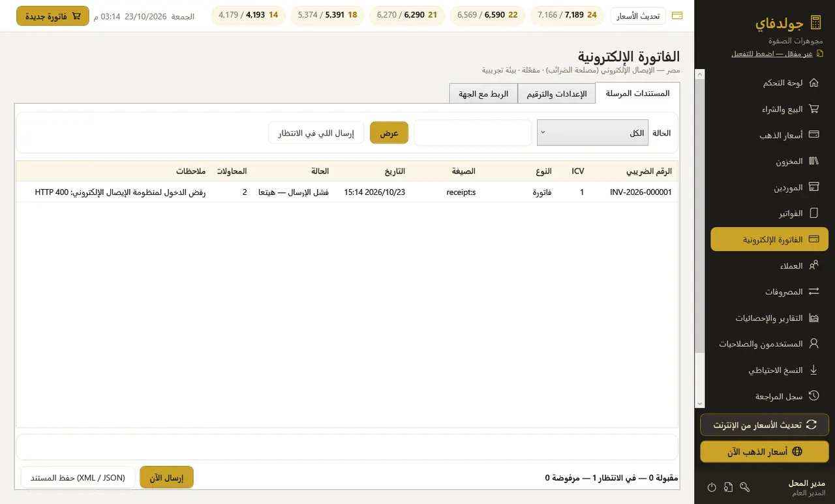Click the key icon to change password
Screen dimensions: 835x504
tap(745, 487)
